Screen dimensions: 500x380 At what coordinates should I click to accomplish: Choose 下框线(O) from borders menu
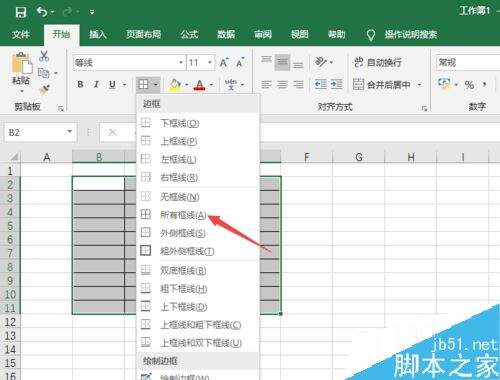[x=198, y=123]
